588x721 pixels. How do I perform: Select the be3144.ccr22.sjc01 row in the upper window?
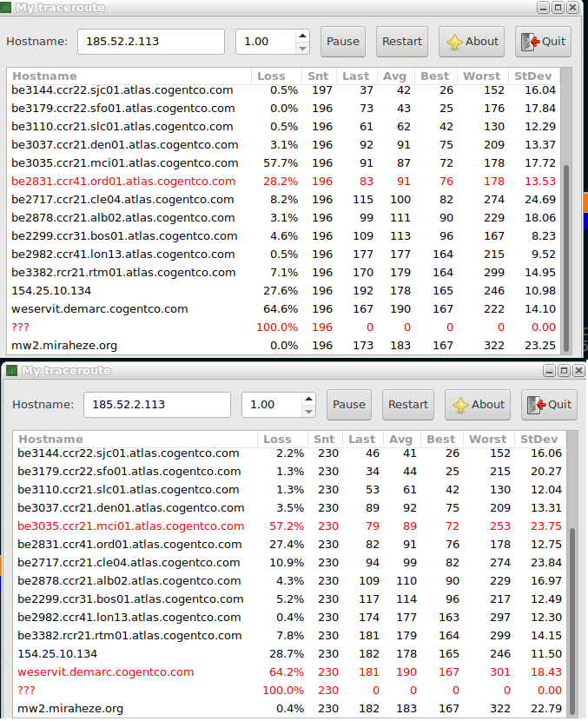tap(284, 90)
